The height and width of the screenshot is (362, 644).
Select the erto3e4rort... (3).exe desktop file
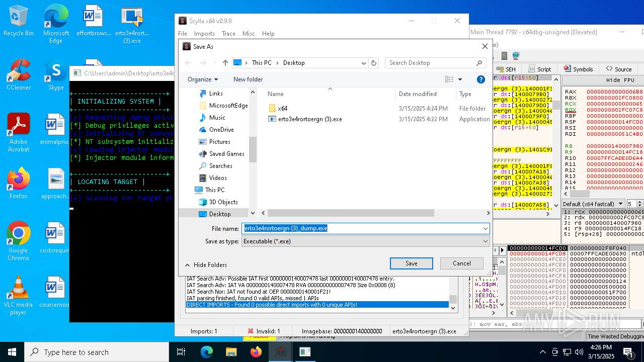tap(132, 24)
